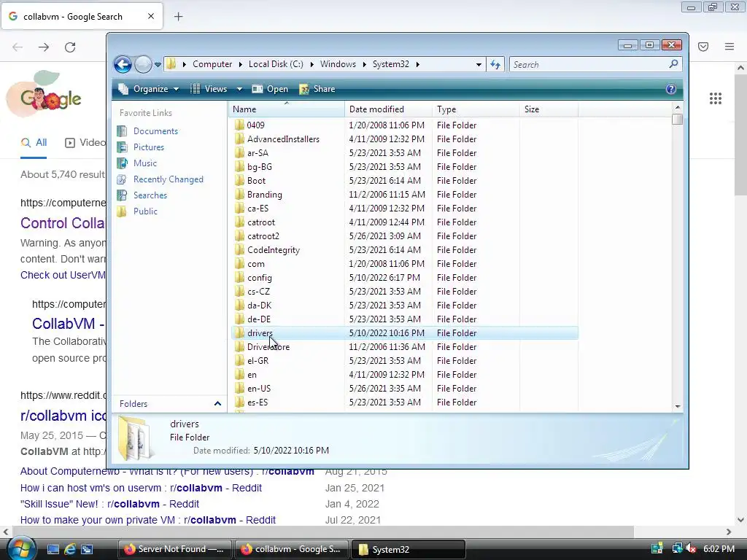Select the DriverStore folder icon

(x=239, y=346)
